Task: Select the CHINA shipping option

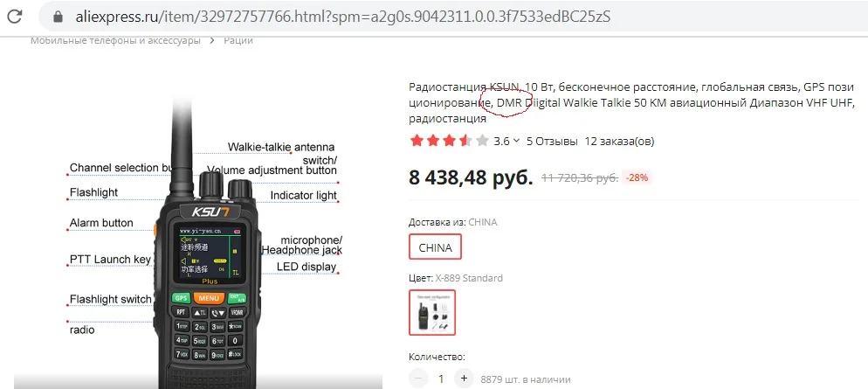Action: pos(435,247)
